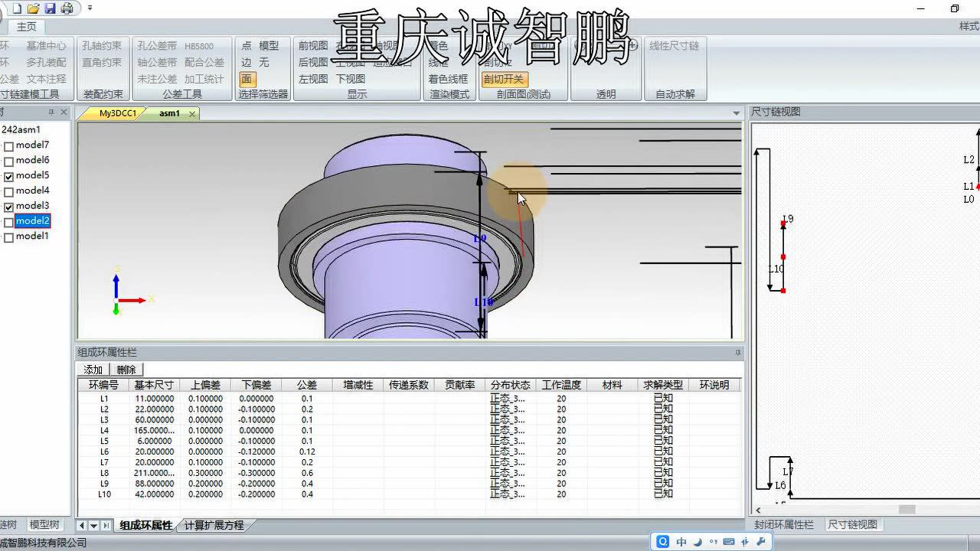Click the Print icon
Viewport: 980px width, 551px height.
tap(67, 8)
